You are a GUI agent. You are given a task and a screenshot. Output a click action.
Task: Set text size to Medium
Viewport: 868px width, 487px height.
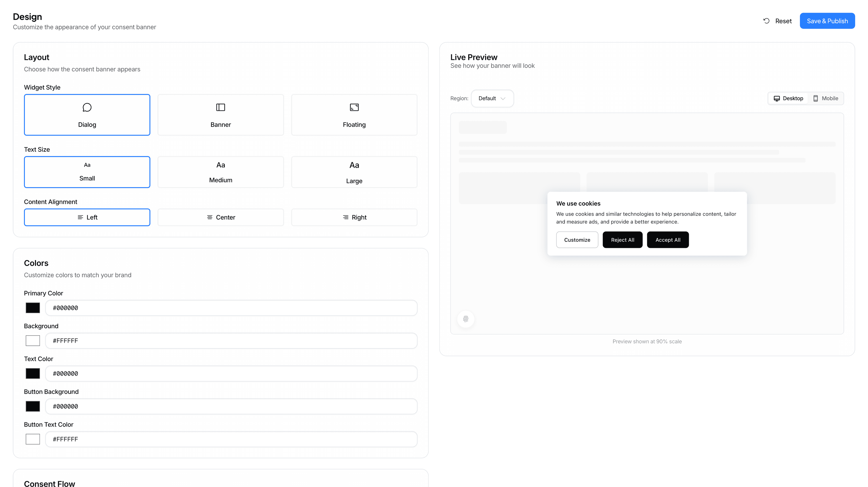pos(221,172)
